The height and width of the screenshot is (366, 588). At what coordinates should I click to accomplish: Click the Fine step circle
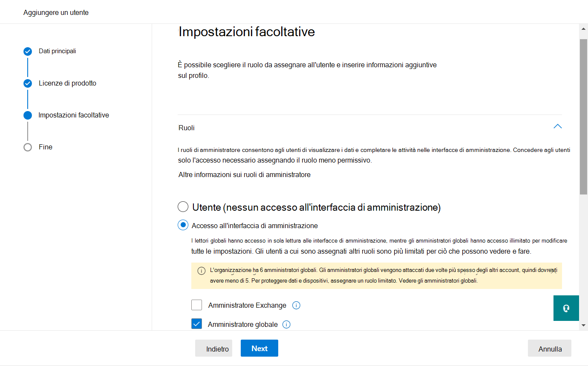pyautogui.click(x=28, y=147)
